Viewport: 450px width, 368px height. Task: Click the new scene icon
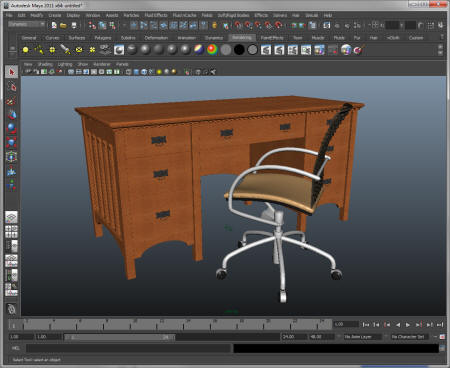tap(54, 25)
